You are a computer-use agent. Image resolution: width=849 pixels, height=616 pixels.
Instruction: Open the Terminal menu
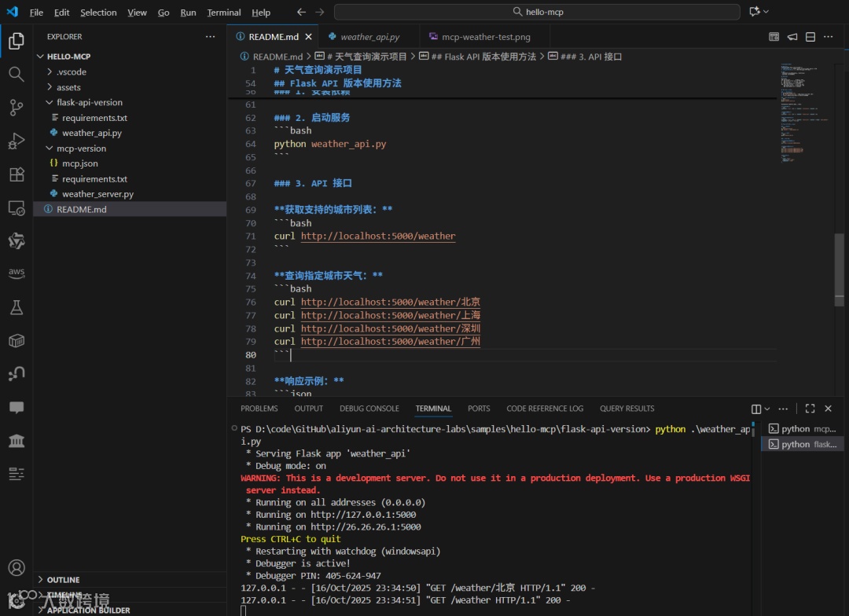pyautogui.click(x=224, y=13)
